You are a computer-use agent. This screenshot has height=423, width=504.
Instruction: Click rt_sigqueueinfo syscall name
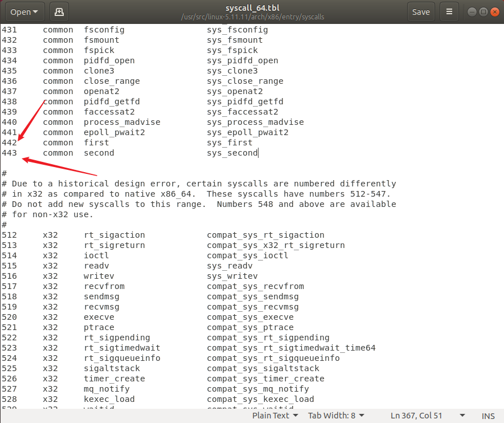click(x=122, y=359)
